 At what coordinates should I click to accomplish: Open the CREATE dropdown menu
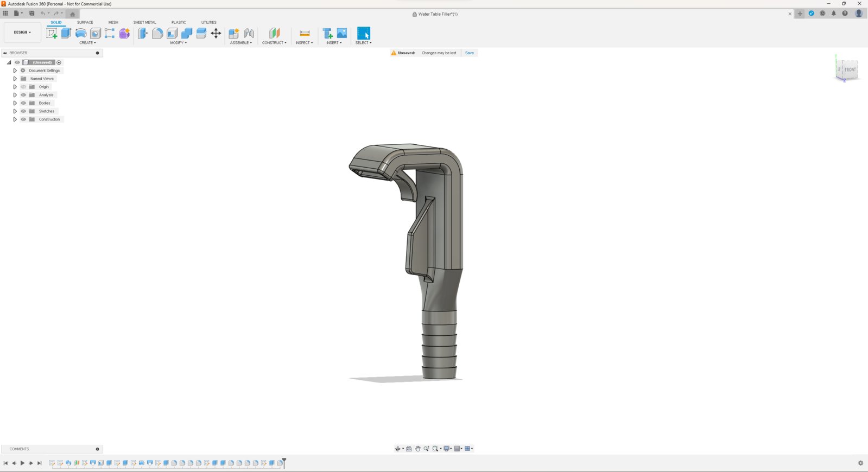pyautogui.click(x=87, y=43)
